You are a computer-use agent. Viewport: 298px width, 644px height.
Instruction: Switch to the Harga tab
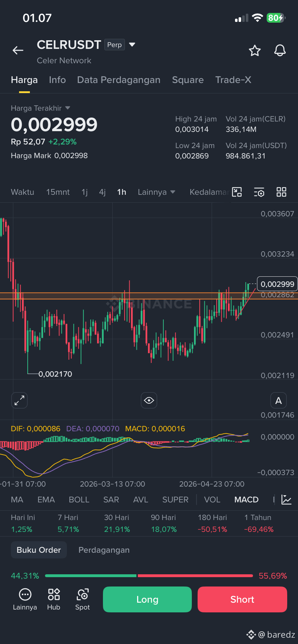click(x=24, y=80)
